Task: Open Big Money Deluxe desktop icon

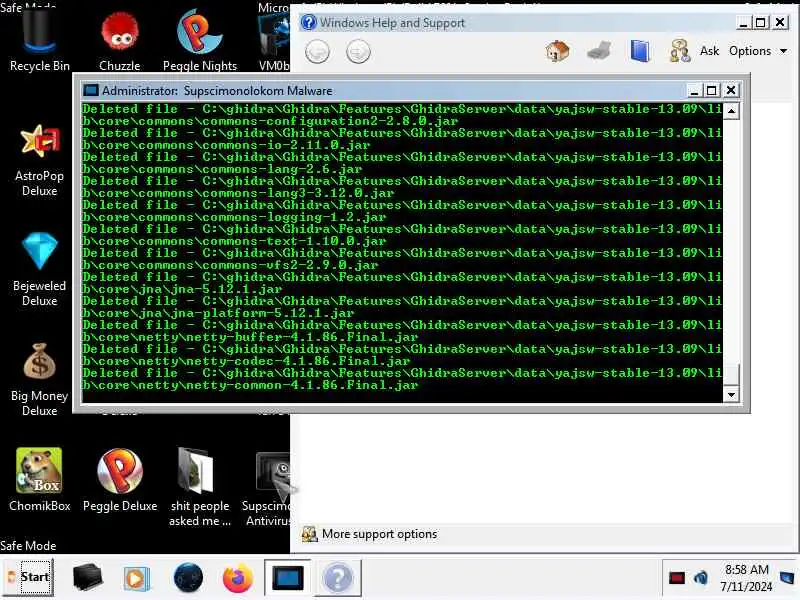Action: coord(39,380)
